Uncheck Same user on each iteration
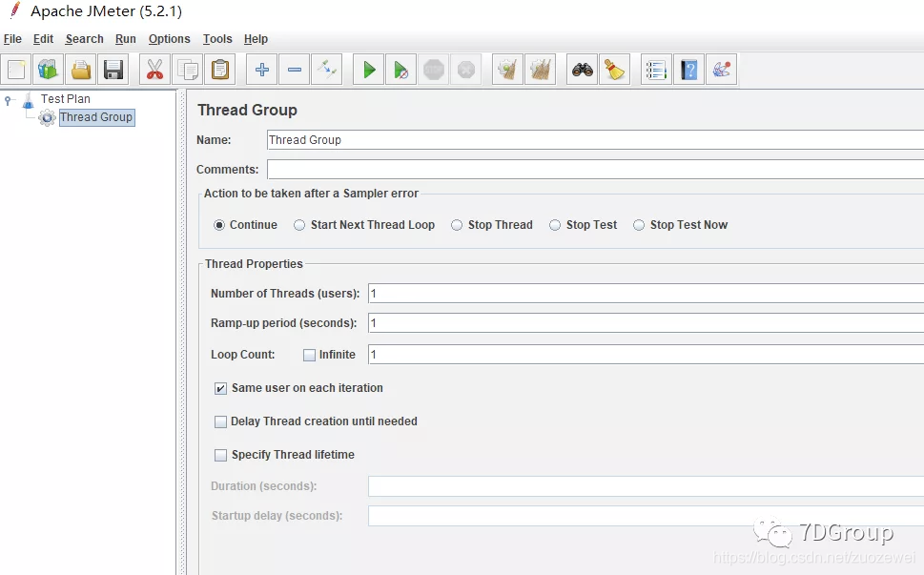924x575 pixels. tap(220, 388)
